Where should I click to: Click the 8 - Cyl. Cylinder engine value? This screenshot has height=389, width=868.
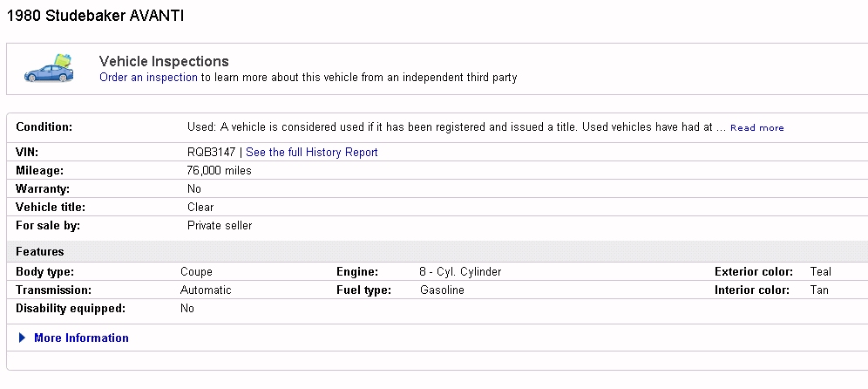[x=460, y=272]
